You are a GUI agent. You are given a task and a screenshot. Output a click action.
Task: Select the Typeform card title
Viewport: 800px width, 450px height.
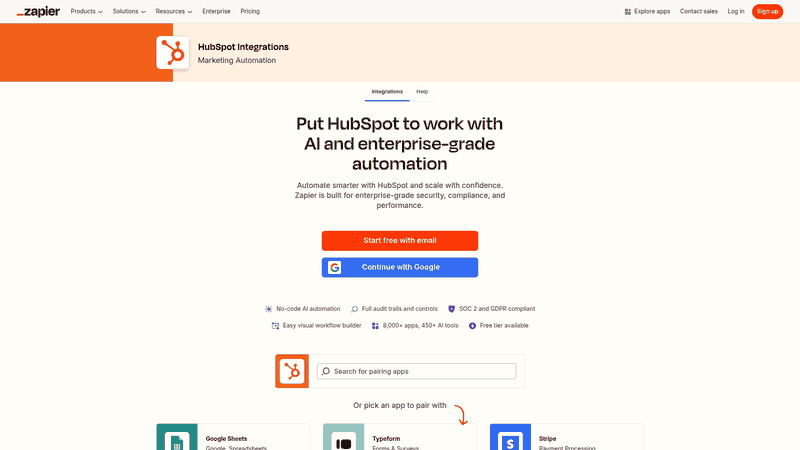pyautogui.click(x=386, y=439)
